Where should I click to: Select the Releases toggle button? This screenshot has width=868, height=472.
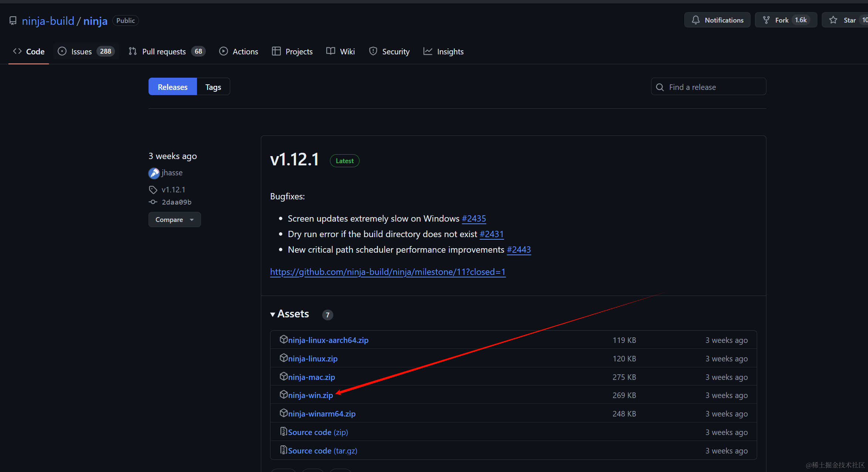(173, 87)
